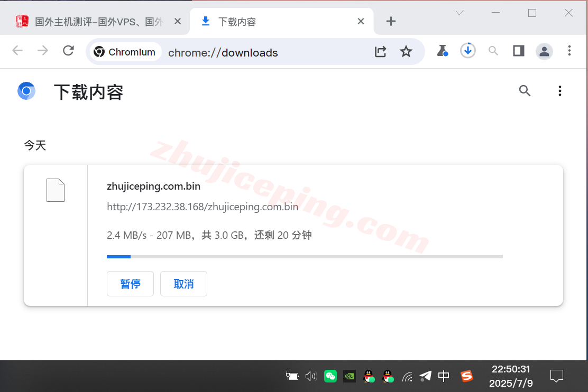Cancel the download with 取消

coord(184,284)
